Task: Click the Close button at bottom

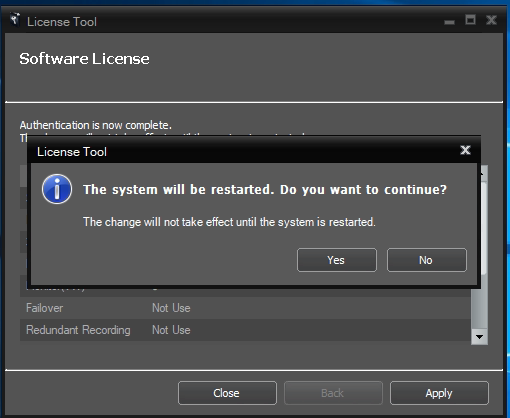Action: coord(227,393)
